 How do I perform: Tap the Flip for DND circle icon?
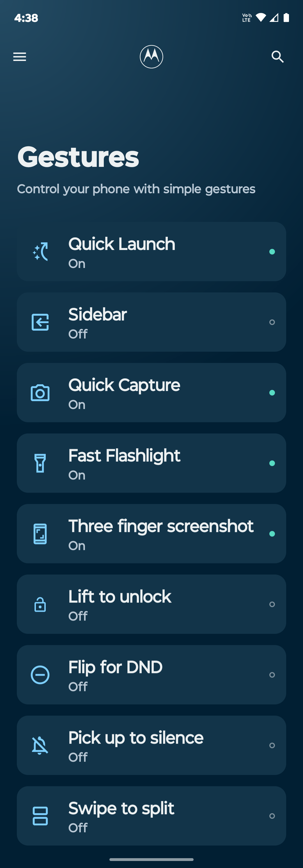40,674
